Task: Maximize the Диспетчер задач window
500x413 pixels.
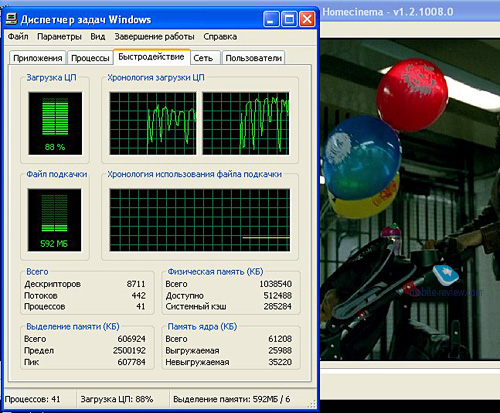Action: tap(289, 19)
